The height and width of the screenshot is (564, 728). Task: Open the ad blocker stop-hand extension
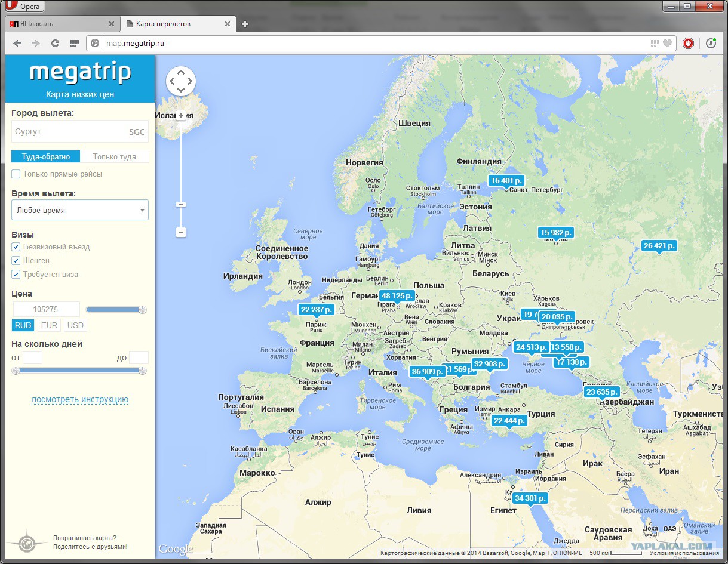[x=688, y=43]
